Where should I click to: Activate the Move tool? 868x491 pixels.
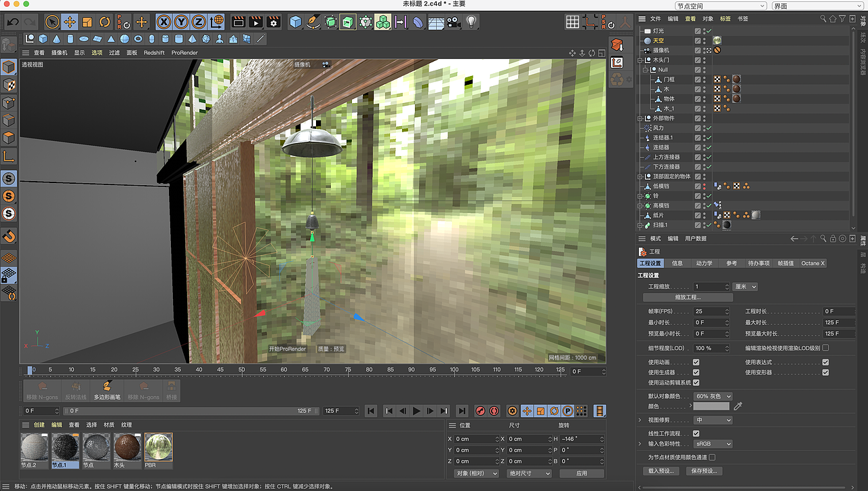69,22
